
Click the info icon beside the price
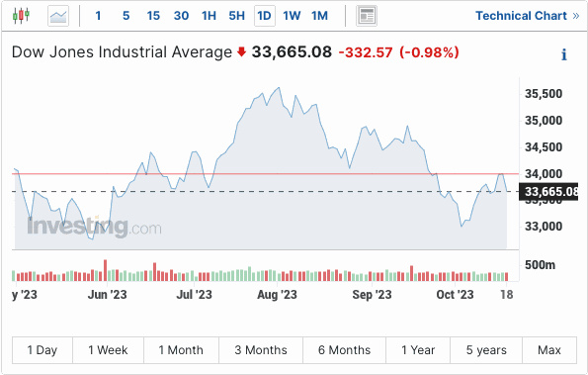(564, 54)
